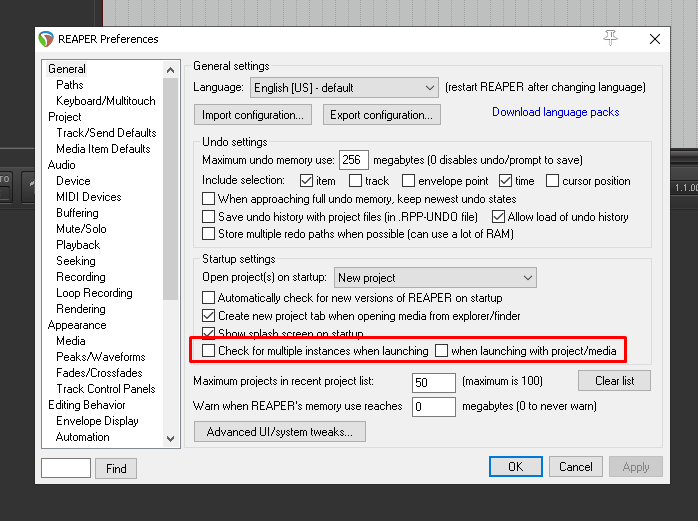Click Import configuration button
Viewport: 698px width, 521px height.
point(253,115)
